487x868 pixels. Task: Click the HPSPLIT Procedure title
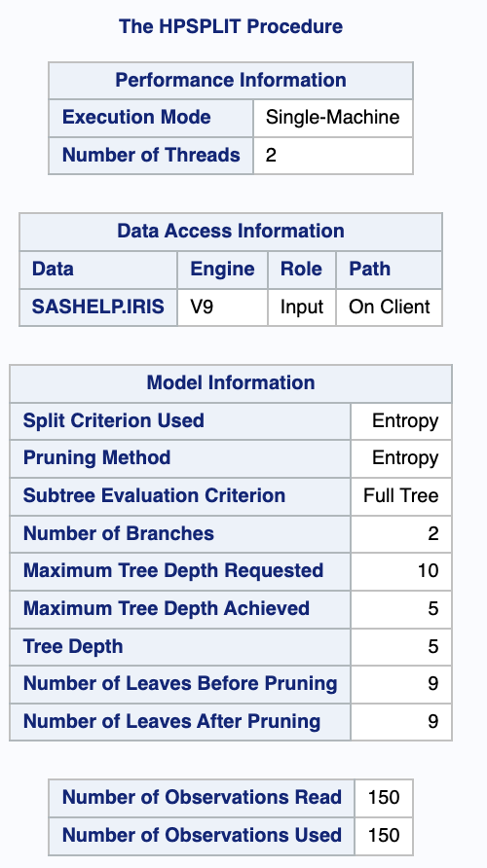pyautogui.click(x=231, y=26)
